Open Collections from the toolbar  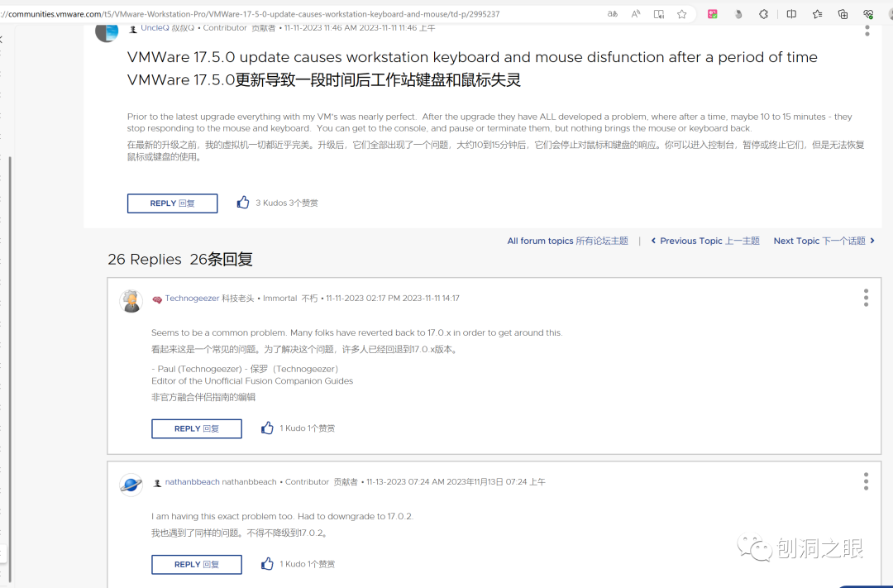[843, 14]
